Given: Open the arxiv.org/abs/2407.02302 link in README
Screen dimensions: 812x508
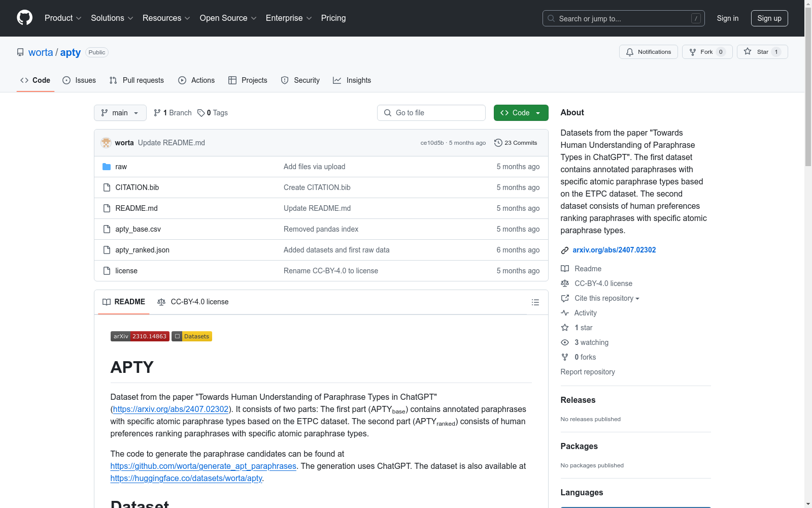Looking at the screenshot, I should (x=171, y=409).
